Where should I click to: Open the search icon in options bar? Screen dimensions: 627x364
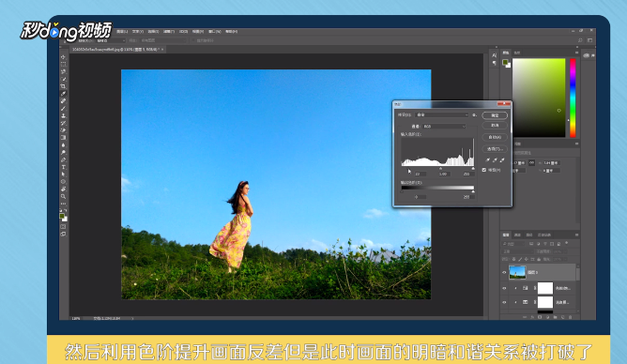tap(580, 40)
